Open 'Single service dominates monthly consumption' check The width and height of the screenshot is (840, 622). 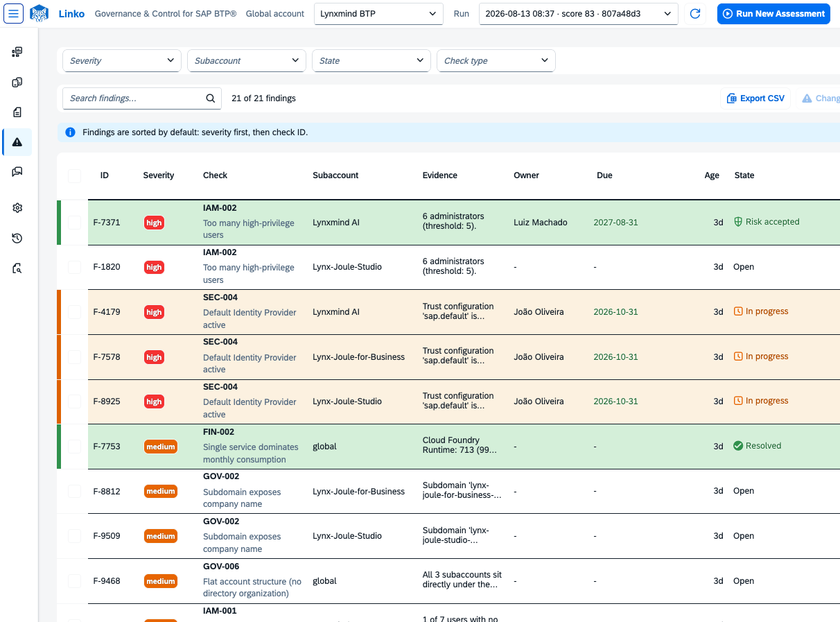(x=251, y=453)
